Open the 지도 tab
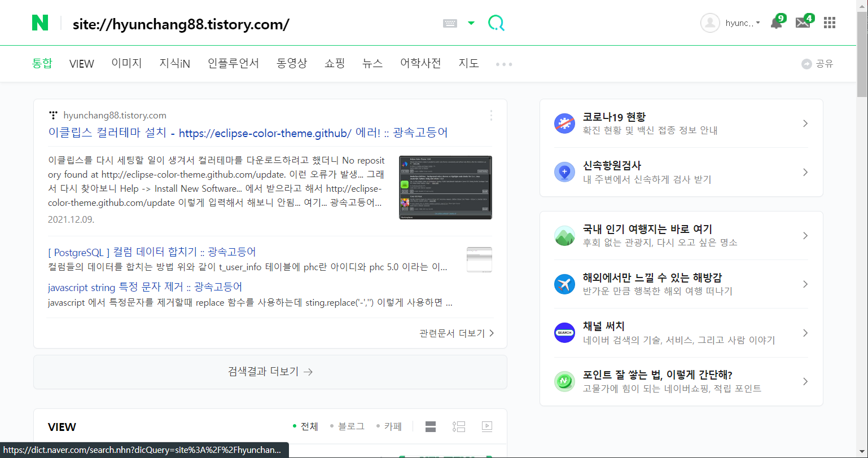The image size is (868, 458). 469,63
